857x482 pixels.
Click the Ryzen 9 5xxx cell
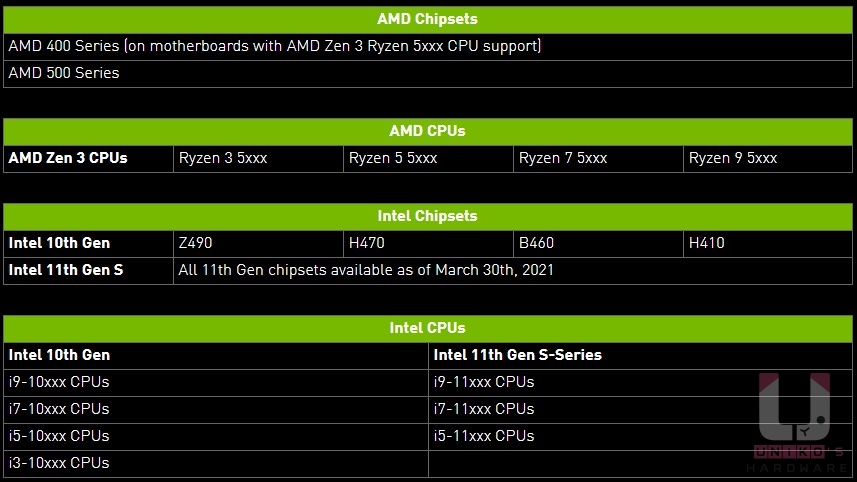768,158
